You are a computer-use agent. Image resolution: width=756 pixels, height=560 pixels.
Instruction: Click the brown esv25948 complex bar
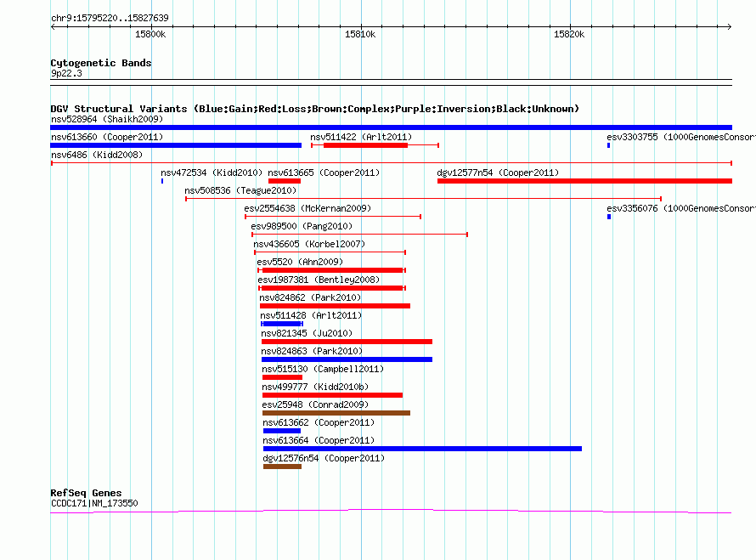[336, 413]
